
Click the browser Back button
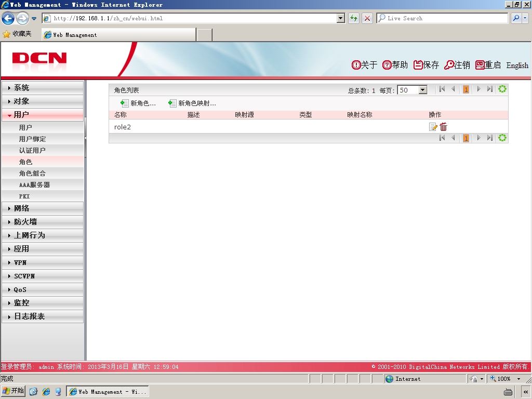8,18
